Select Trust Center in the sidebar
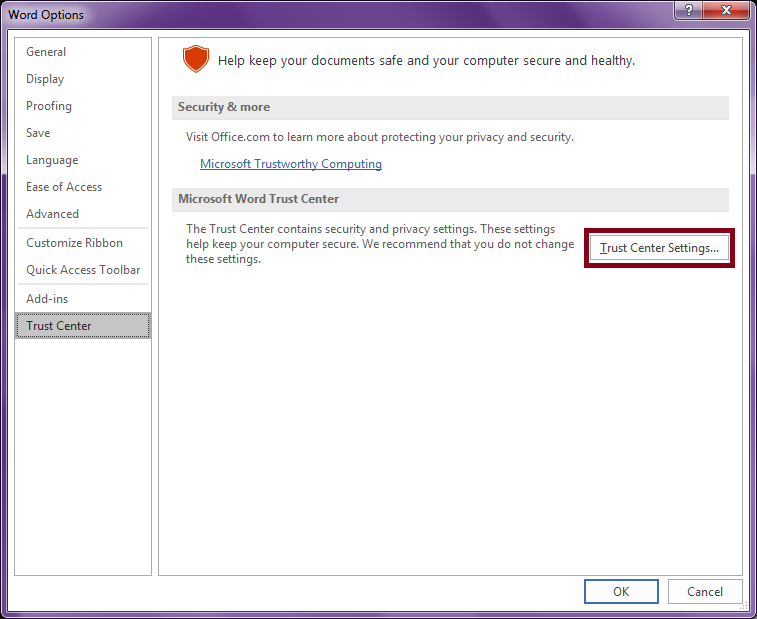This screenshot has width=757, height=619. [x=83, y=326]
